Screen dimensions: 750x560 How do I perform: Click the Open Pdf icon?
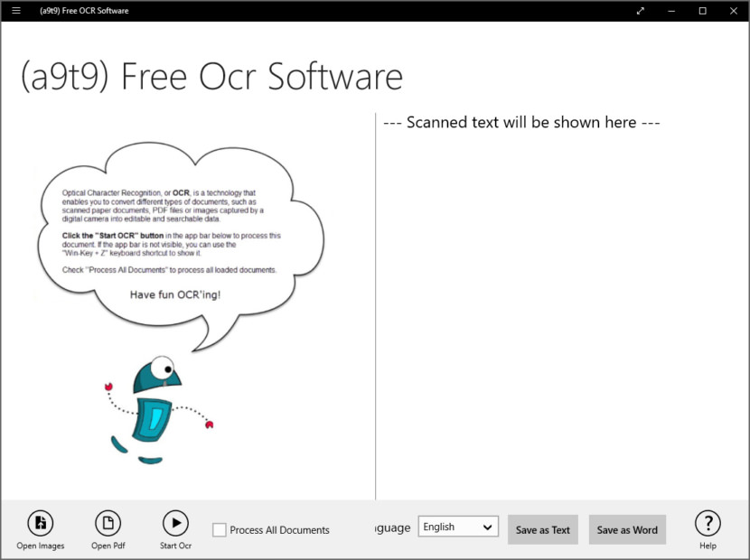click(x=108, y=523)
